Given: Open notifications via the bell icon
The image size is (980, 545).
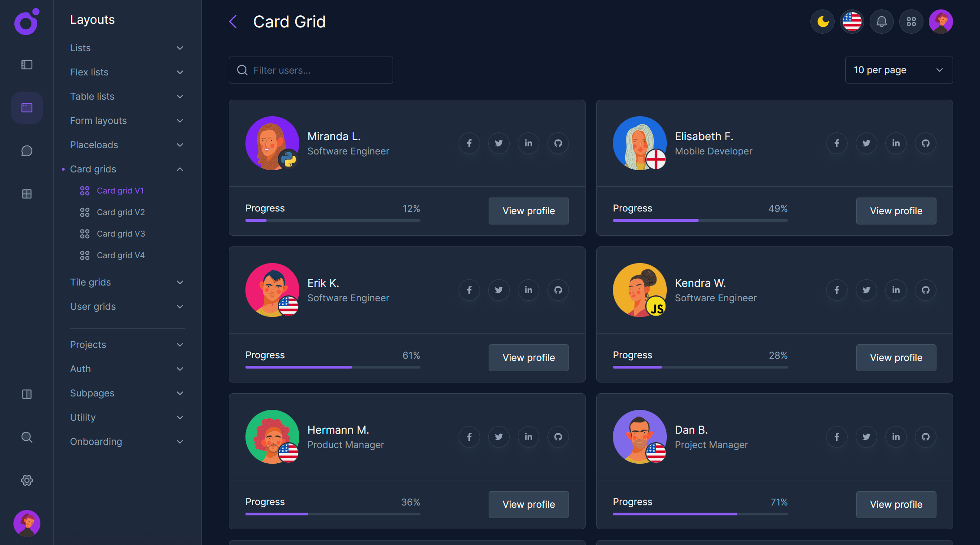Looking at the screenshot, I should pos(881,21).
